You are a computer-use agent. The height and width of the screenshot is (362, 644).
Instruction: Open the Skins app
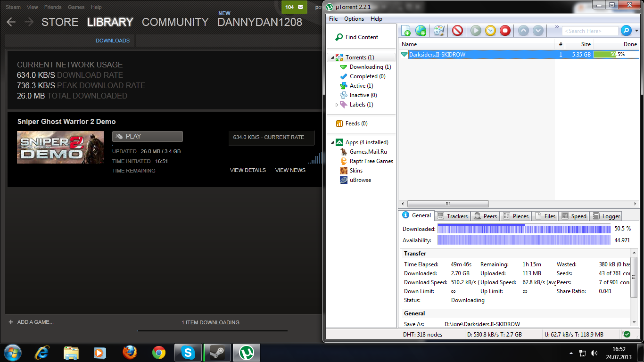356,171
